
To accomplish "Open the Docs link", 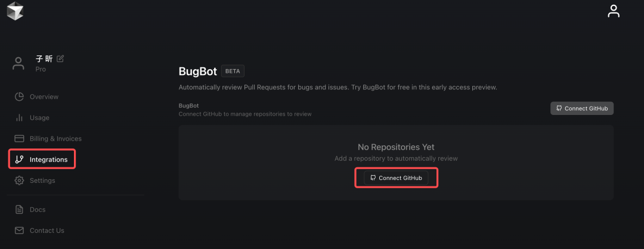I will [x=38, y=210].
